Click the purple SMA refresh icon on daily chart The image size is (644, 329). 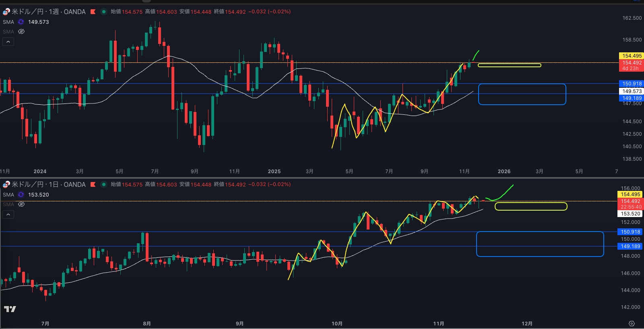pyautogui.click(x=21, y=195)
